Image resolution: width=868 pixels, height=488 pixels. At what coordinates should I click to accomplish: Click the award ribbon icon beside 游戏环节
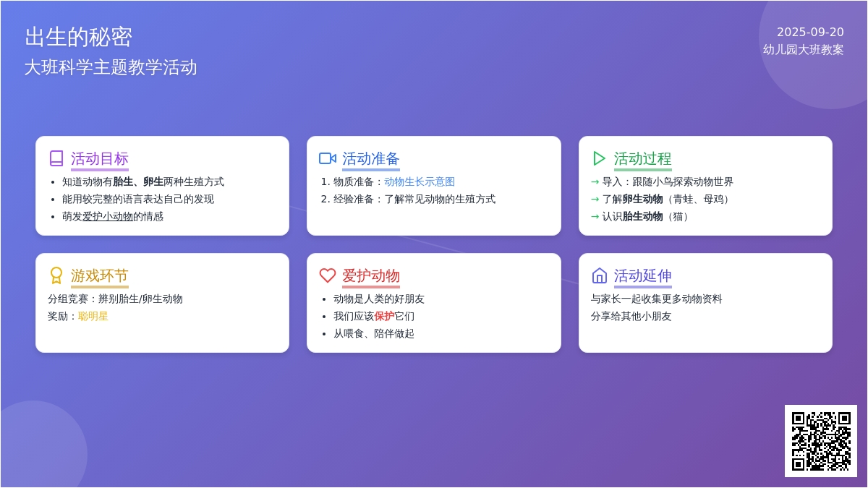(x=56, y=275)
